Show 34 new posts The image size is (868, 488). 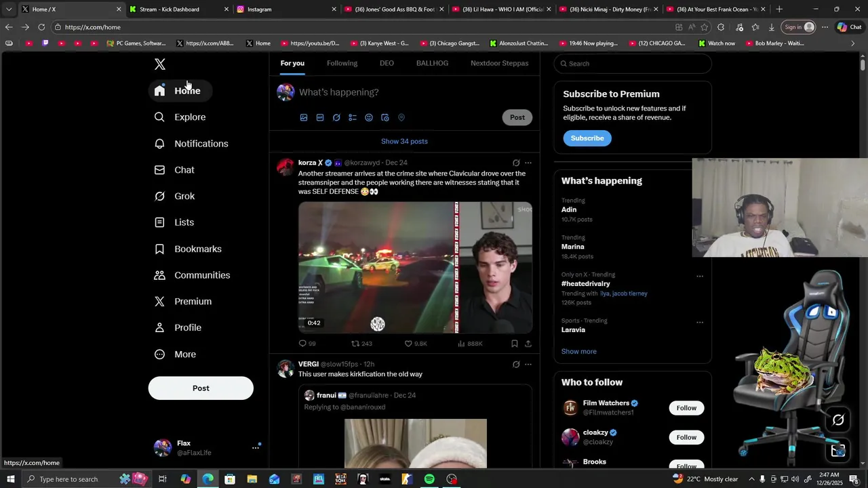(x=404, y=141)
